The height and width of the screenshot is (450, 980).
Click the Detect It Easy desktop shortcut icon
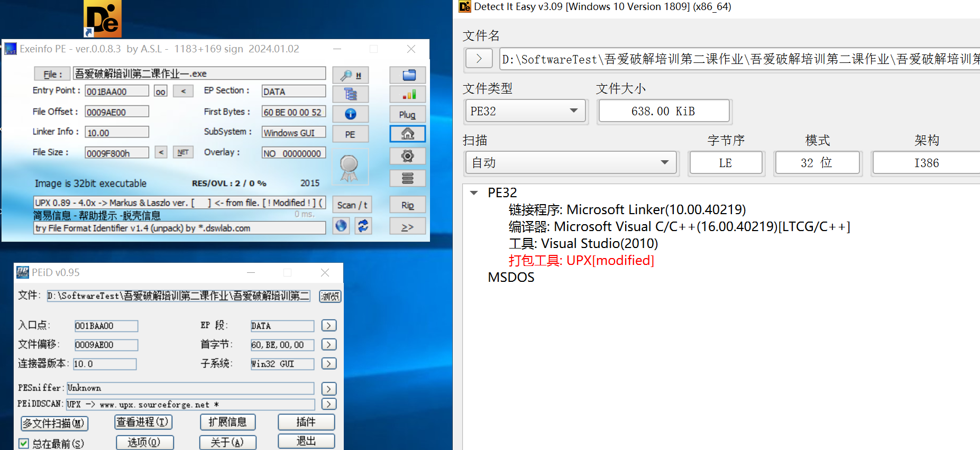pyautogui.click(x=103, y=19)
